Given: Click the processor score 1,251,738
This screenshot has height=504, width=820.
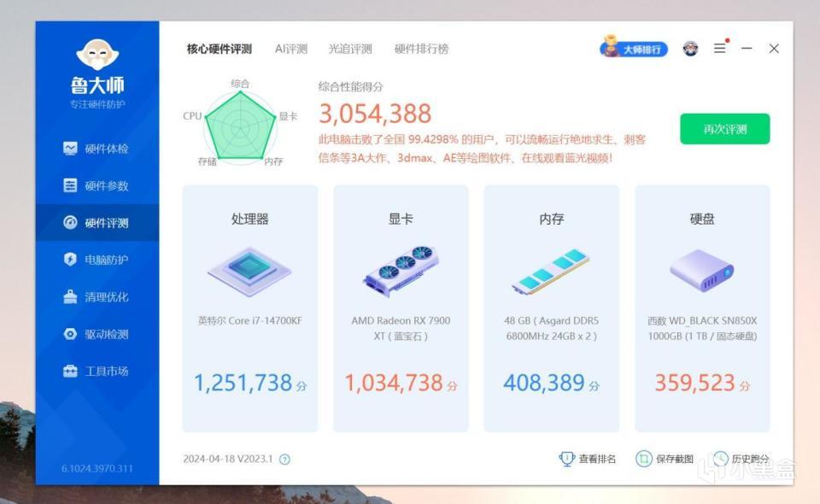Looking at the screenshot, I should [x=243, y=383].
